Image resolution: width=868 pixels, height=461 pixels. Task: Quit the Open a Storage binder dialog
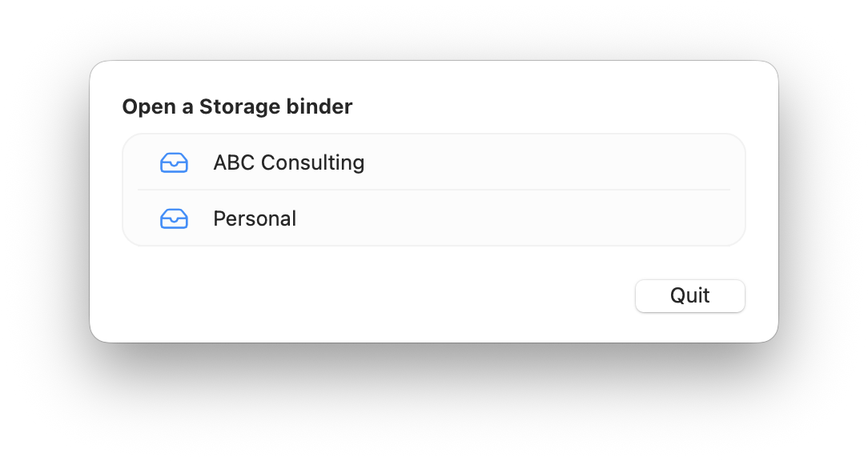(x=689, y=295)
